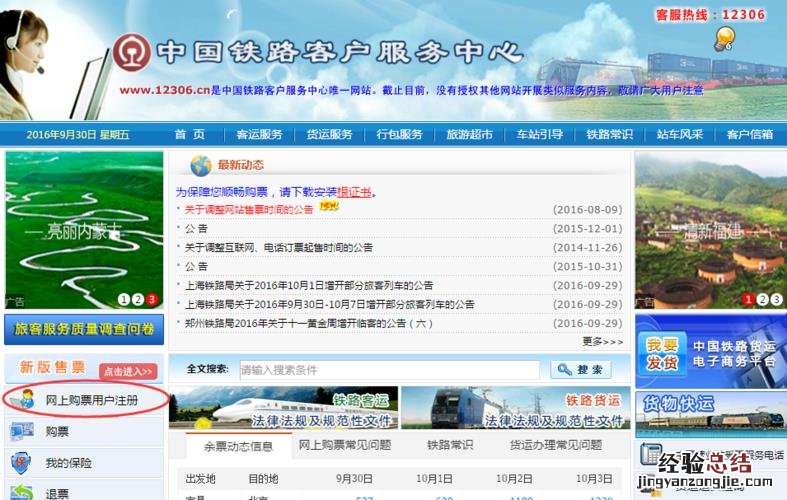Open the 货运服务 navigation menu

tap(329, 135)
